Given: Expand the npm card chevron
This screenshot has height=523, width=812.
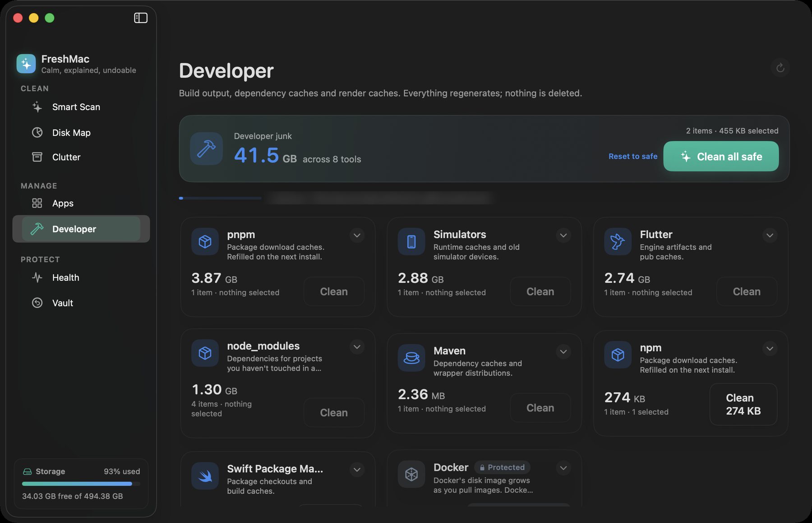Looking at the screenshot, I should point(770,348).
